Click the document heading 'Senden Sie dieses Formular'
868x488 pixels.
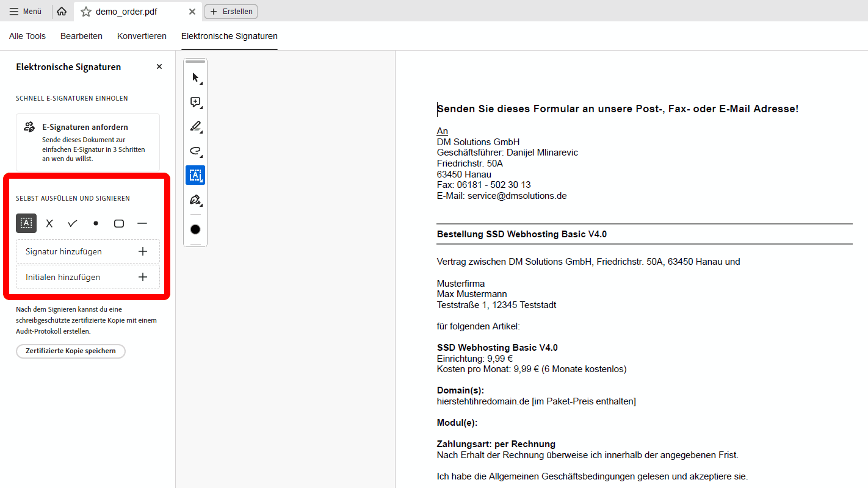tap(618, 109)
